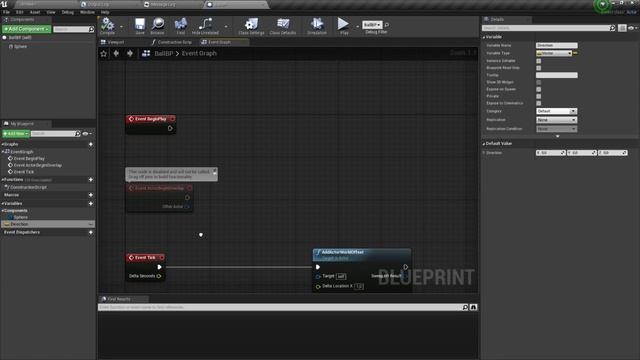Click the debug filter magnifier icon
The height and width of the screenshot is (360, 640).
[x=387, y=25]
